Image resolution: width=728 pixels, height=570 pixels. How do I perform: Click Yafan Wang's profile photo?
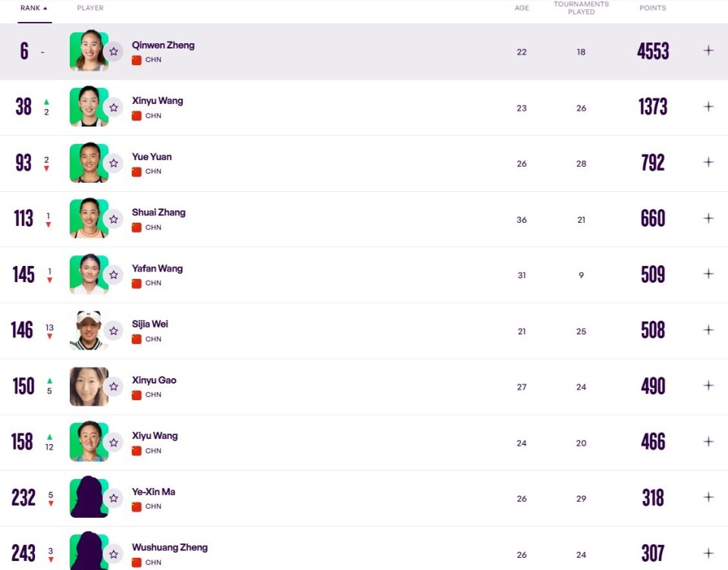[x=89, y=274]
